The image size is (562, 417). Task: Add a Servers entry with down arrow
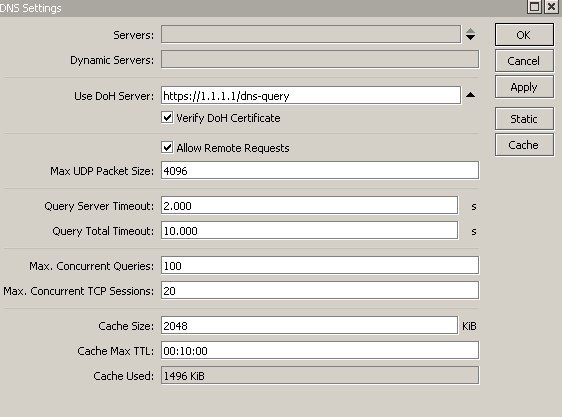click(x=471, y=37)
